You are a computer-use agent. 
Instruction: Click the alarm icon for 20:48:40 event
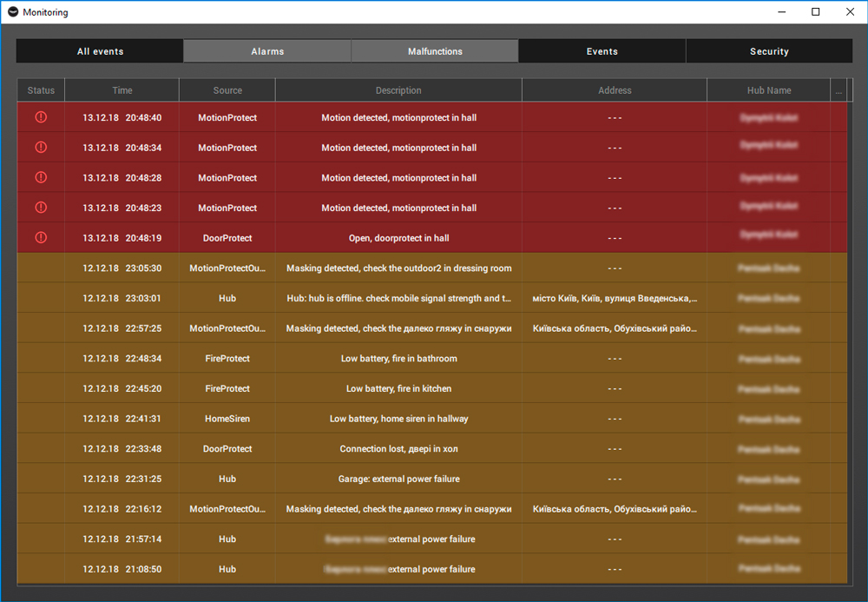pyautogui.click(x=41, y=117)
